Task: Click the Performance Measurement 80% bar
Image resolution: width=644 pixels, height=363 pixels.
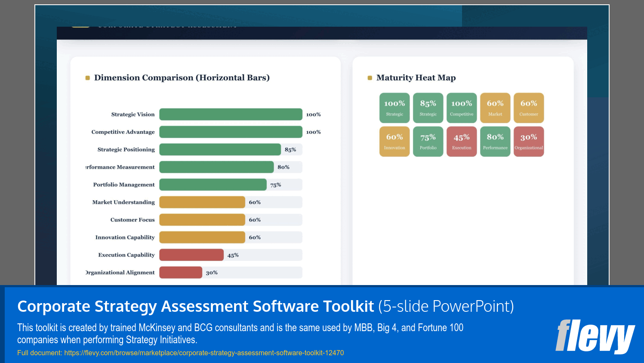Action: [x=216, y=167]
